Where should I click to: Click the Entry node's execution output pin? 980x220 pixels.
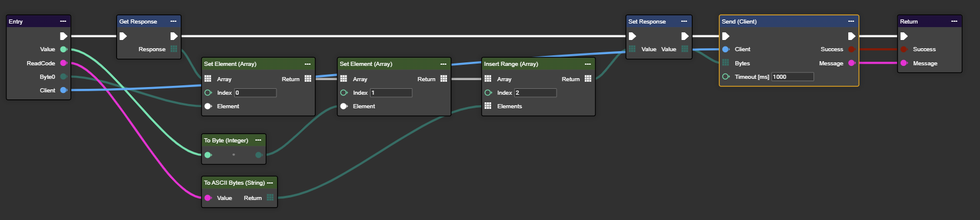pyautogui.click(x=64, y=36)
